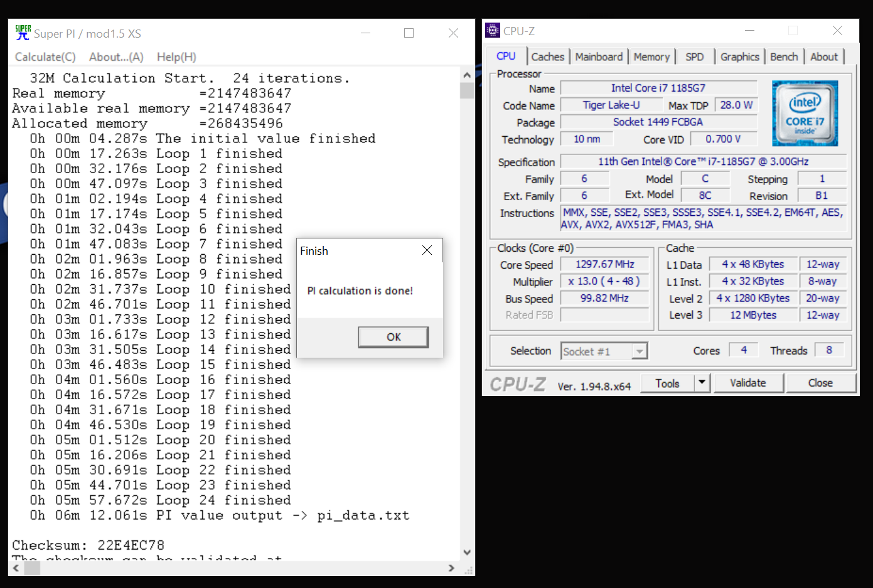Switch to the Graphics tab
873x588 pixels.
[739, 56]
